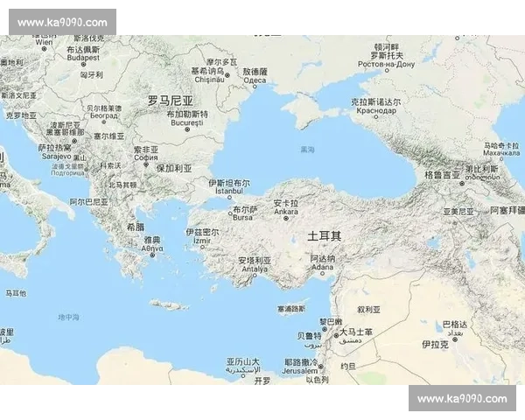Click the Подгорица city label
This screenshot has height=420, width=525.
[67, 173]
